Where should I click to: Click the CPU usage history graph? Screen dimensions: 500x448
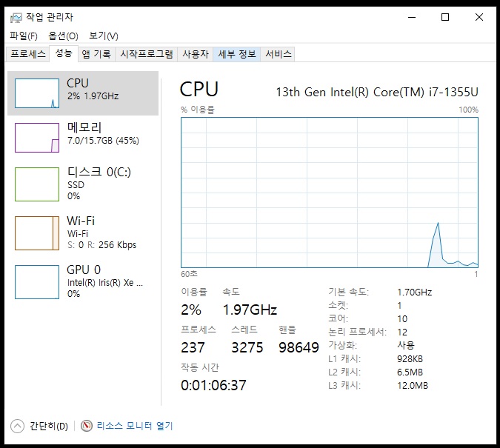point(330,191)
